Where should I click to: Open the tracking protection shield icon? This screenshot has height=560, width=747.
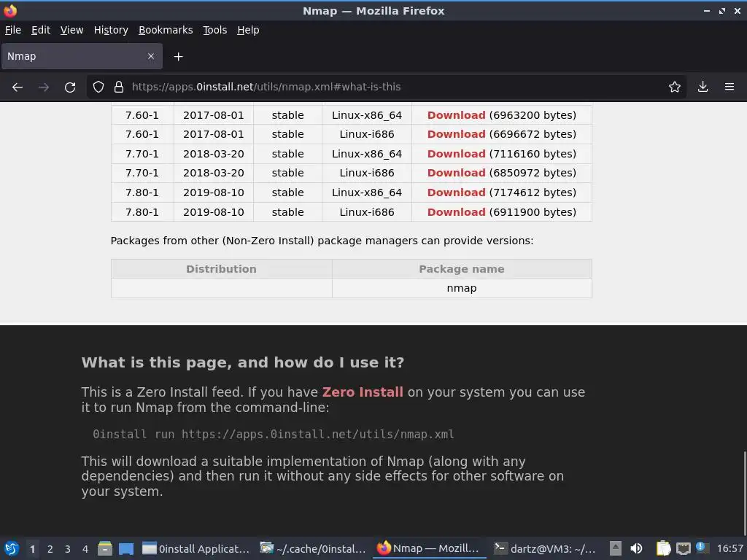[x=98, y=87]
